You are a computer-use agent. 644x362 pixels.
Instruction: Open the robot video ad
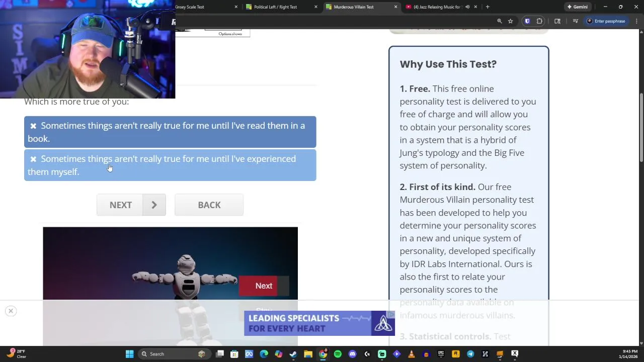pos(170,263)
